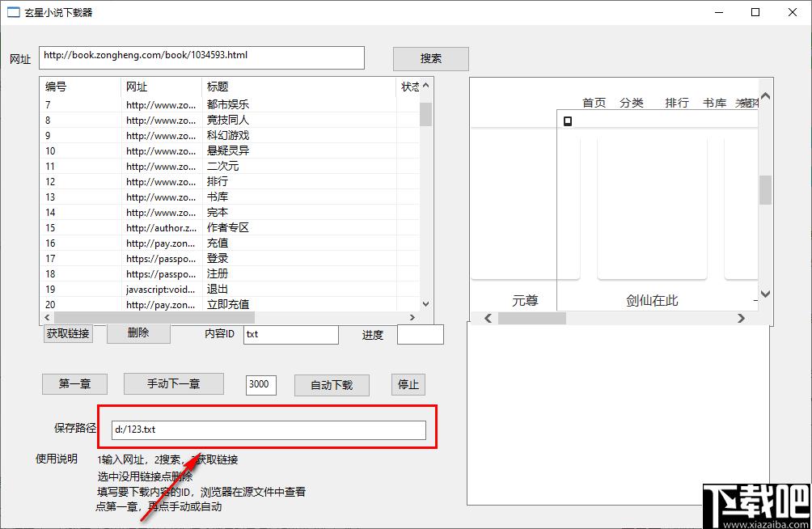The image size is (812, 529).
Task: Click the 玄星小说下载器 title bar app icon
Action: 14,12
